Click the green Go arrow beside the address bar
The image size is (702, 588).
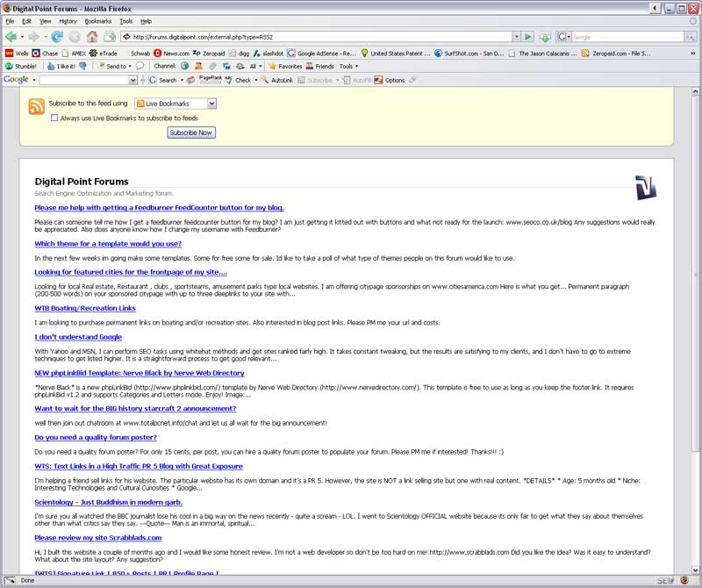(x=528, y=37)
